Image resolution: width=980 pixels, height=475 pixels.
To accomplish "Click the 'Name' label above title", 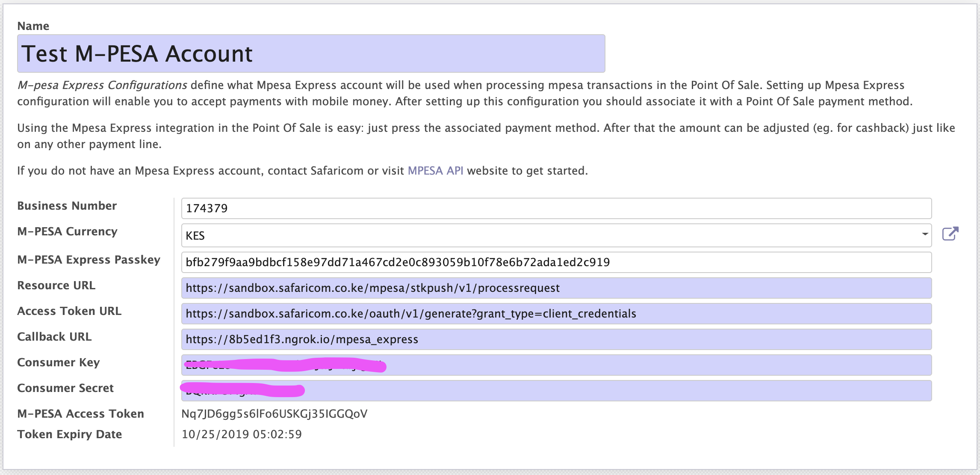I will point(33,26).
